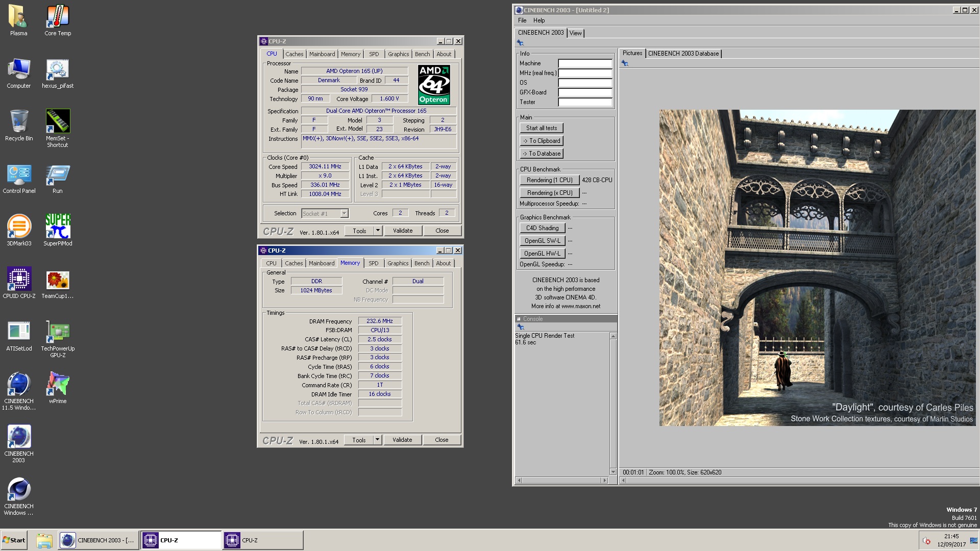Open the File menu in CINEBENCH
Screen dimensions: 980x551
(522, 20)
